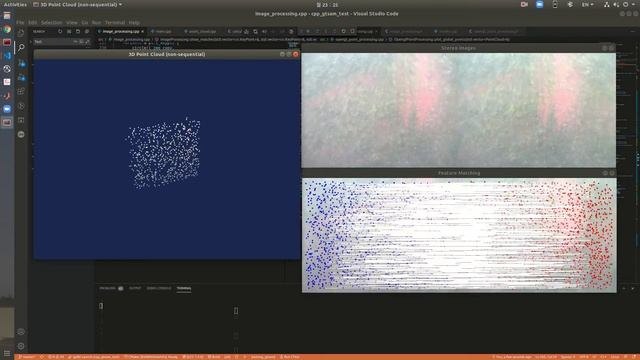Open the EN input language dropdown
This screenshot has width=640, height=360.
[x=588, y=4]
